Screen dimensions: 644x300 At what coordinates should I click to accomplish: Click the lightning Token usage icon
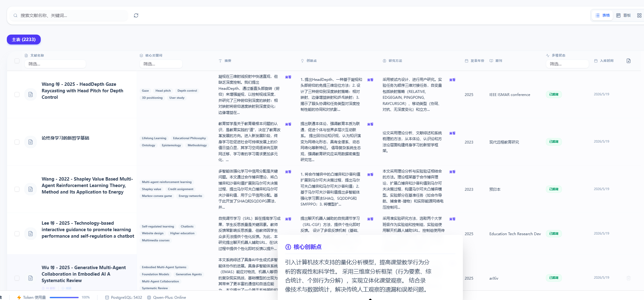coord(19,298)
